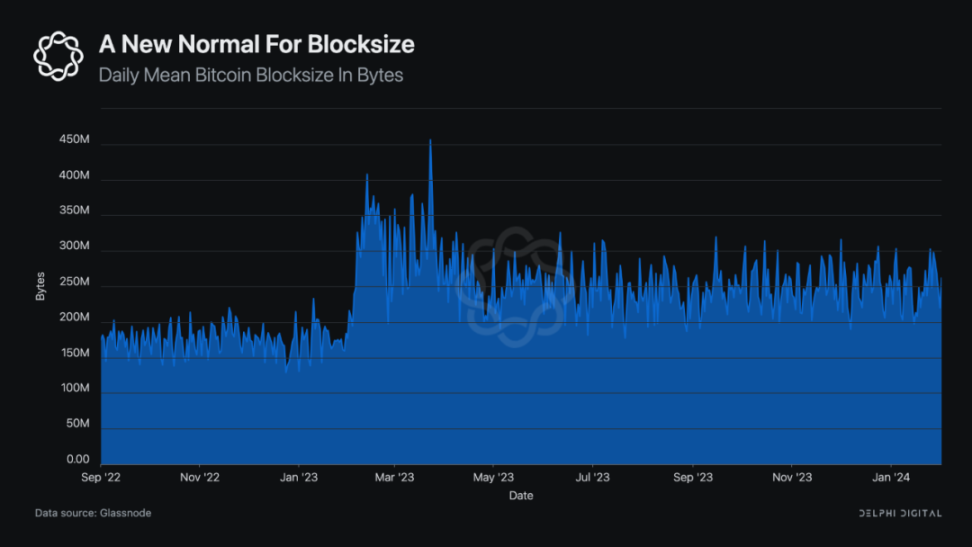Click the 50M y-axis tick label
The height and width of the screenshot is (547, 972).
(x=77, y=424)
